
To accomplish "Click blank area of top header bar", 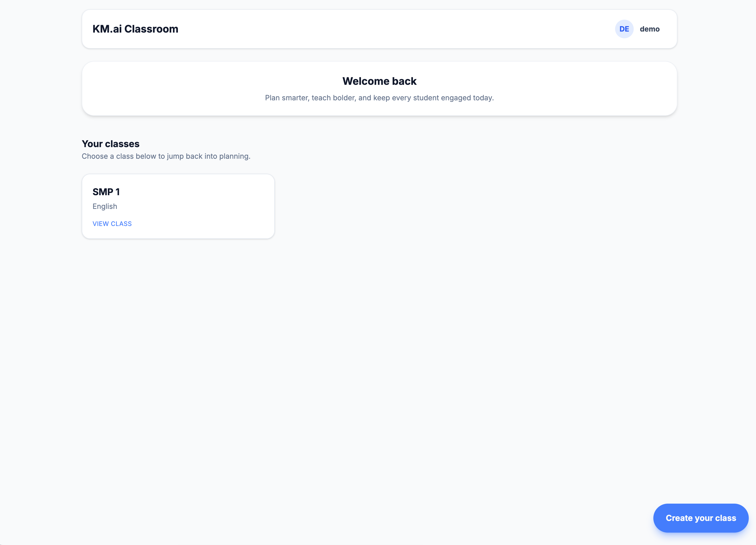I will tap(383, 29).
